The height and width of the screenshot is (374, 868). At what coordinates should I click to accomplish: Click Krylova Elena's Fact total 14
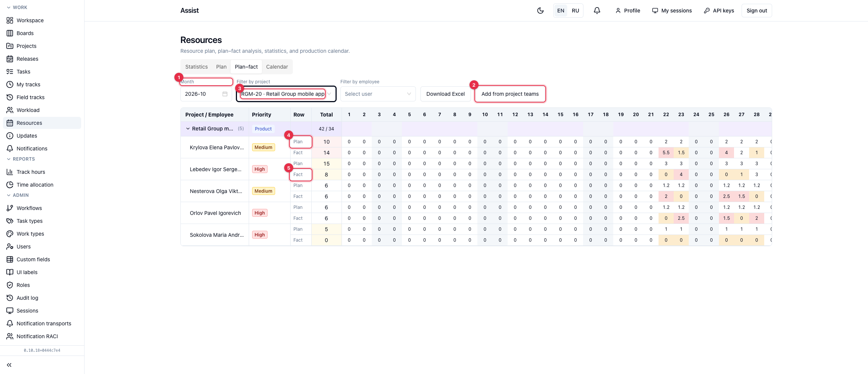(x=326, y=153)
